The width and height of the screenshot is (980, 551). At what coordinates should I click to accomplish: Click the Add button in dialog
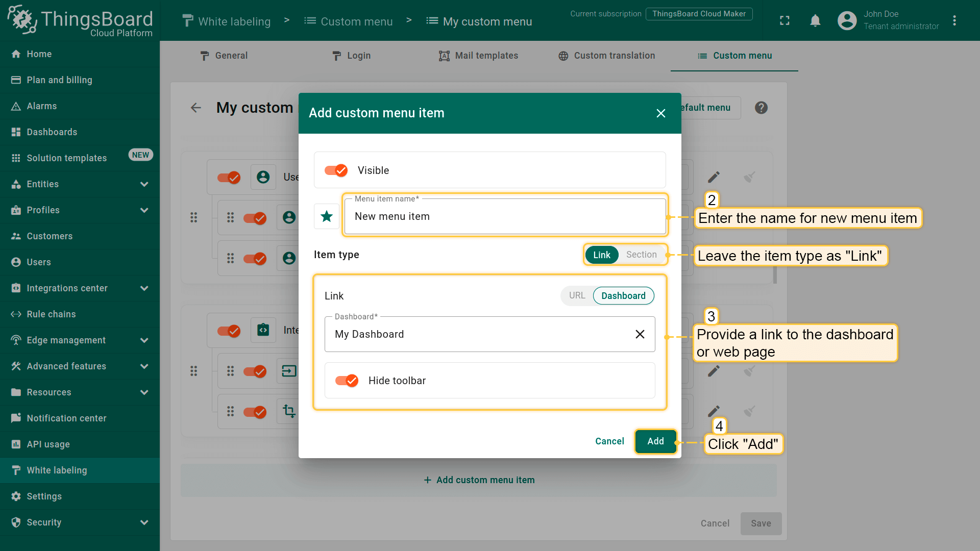pos(655,441)
